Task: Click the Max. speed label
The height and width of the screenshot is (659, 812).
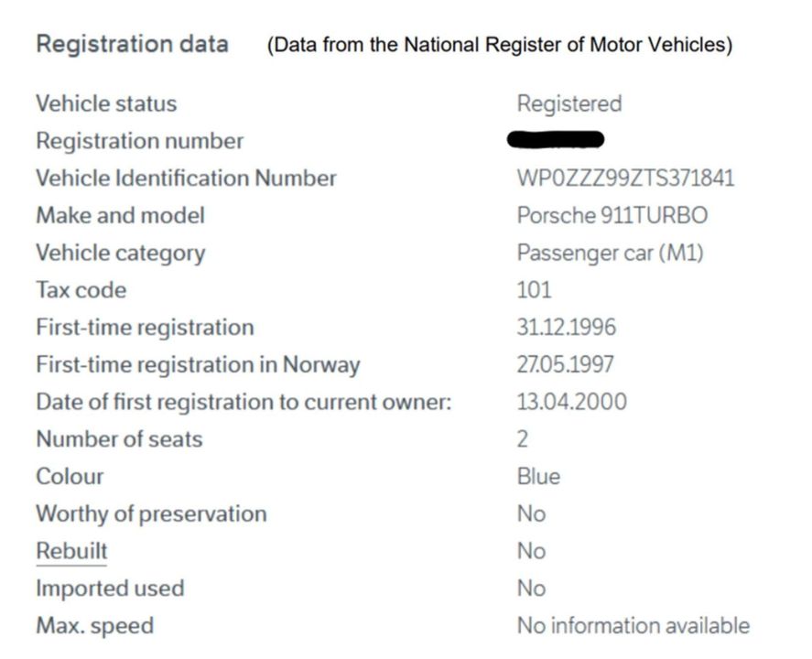Action: (94, 626)
